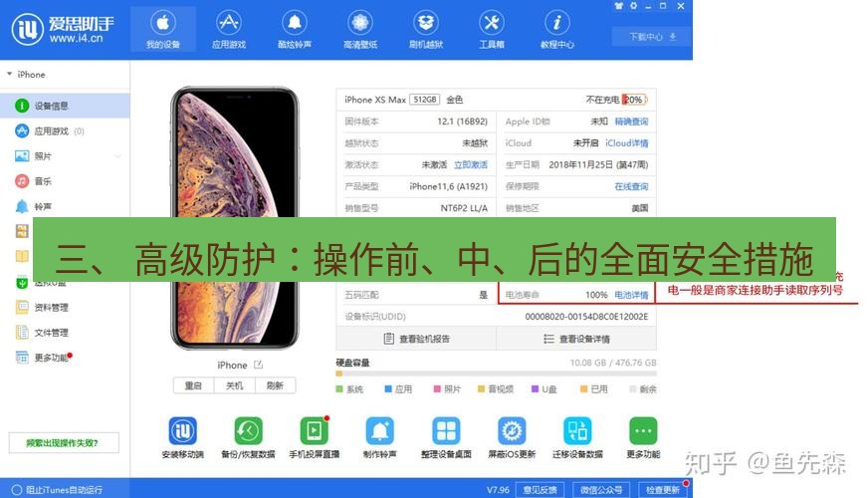Click the 关机 button
Viewport: 868px width, 498px height.
(x=234, y=385)
